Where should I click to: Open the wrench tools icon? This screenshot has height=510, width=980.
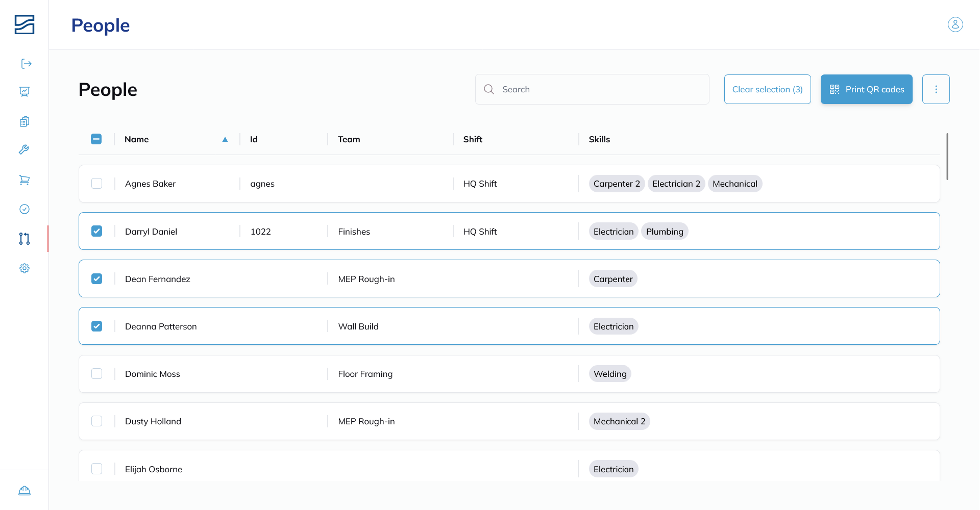(24, 149)
